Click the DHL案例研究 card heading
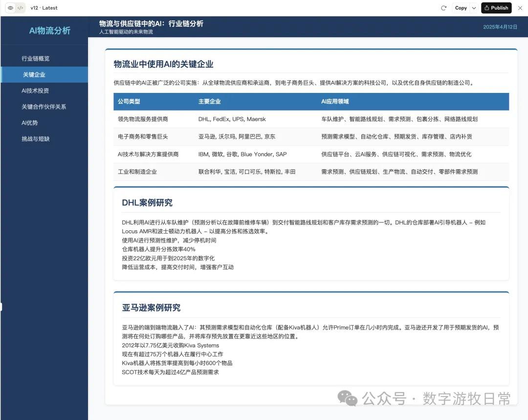528x420 pixels. [147, 203]
